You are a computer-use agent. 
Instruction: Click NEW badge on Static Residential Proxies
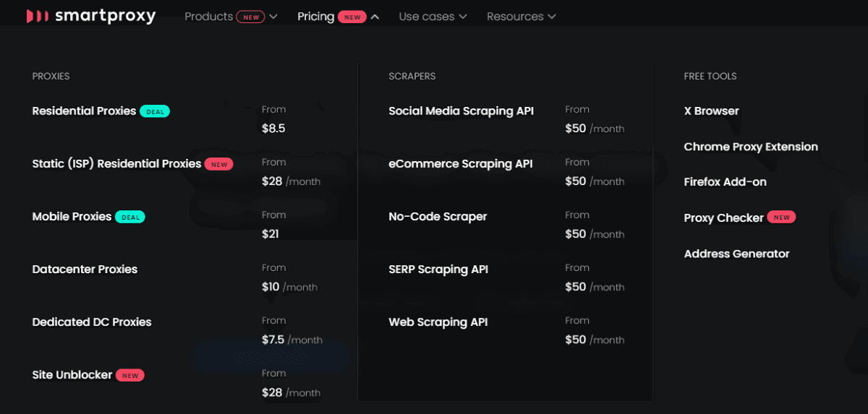point(219,164)
